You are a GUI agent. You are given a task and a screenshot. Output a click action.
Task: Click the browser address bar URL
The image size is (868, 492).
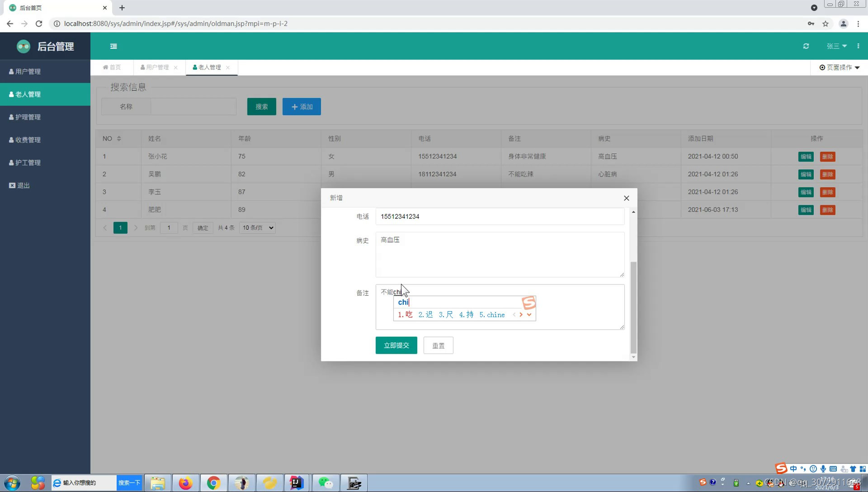[175, 24]
